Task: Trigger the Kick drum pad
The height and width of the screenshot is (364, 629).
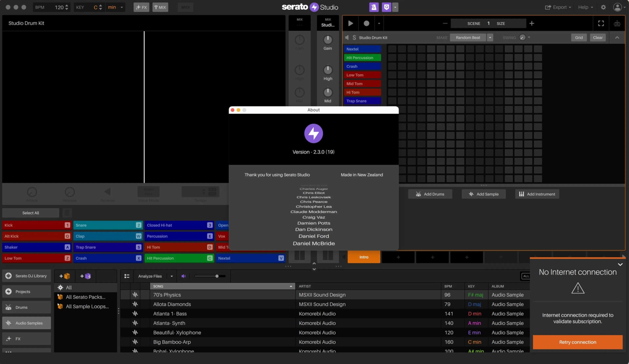Action: (x=37, y=225)
